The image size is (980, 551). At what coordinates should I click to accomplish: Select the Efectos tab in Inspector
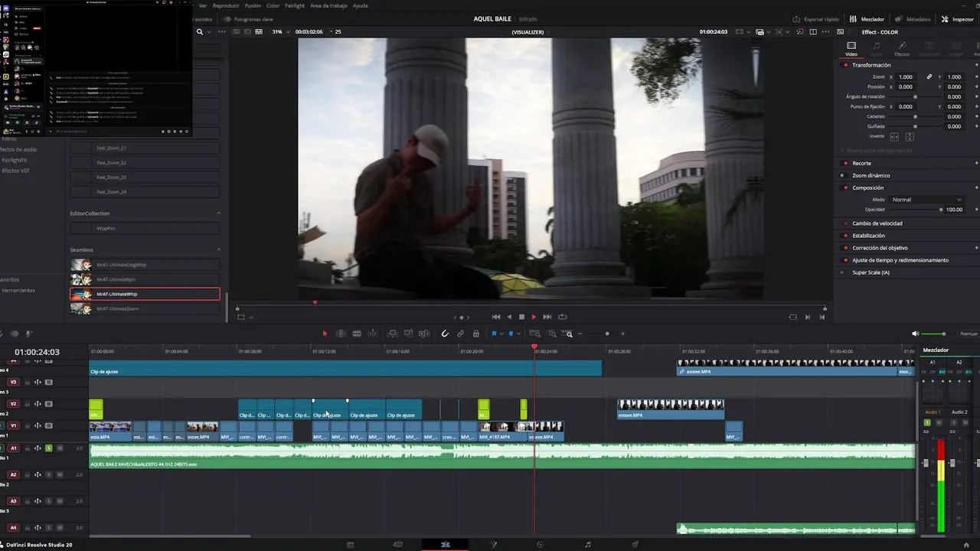(x=902, y=49)
